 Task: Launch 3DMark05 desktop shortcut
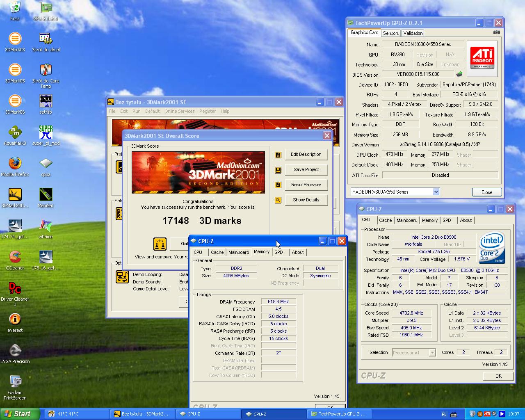(15, 73)
